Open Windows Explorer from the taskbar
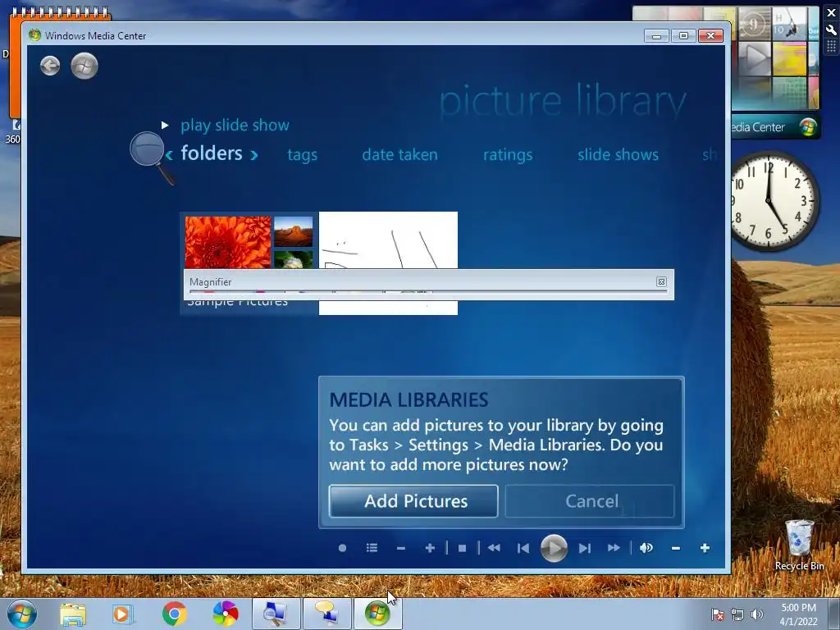 (x=72, y=614)
